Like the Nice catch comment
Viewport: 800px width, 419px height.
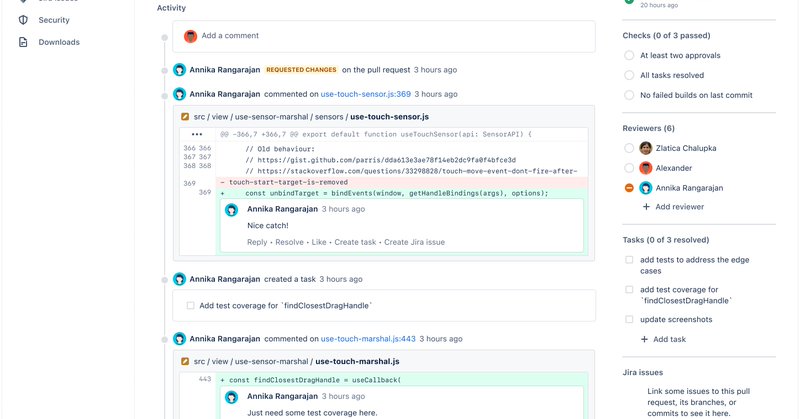point(319,242)
